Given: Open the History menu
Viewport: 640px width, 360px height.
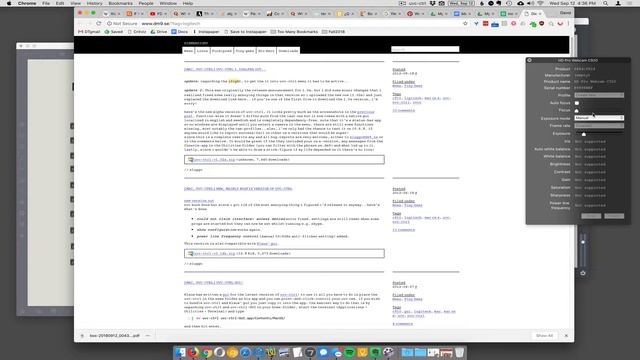Looking at the screenshot, I should click(x=94, y=3).
